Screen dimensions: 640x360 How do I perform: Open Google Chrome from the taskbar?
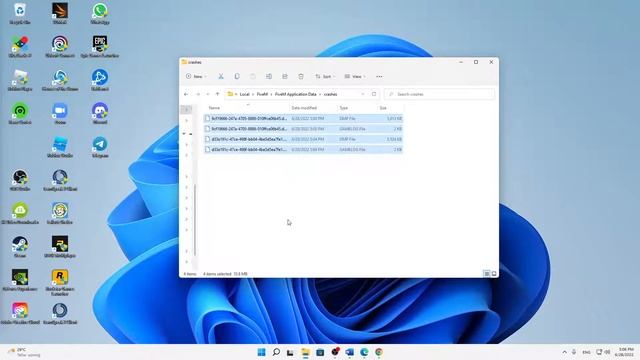[379, 352]
